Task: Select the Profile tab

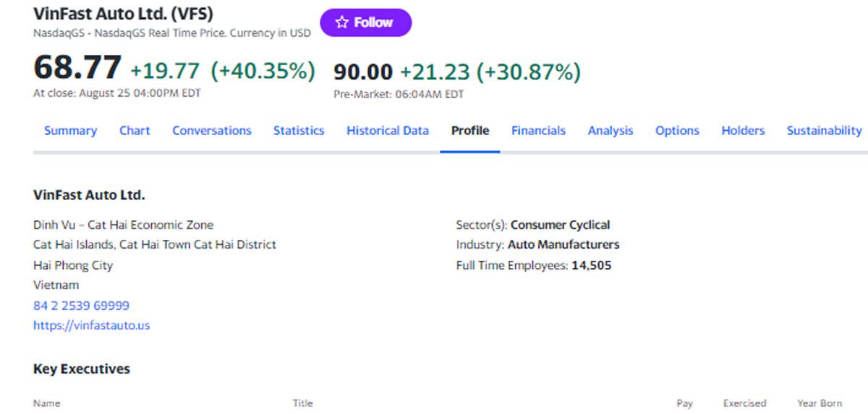Action: pos(470,131)
